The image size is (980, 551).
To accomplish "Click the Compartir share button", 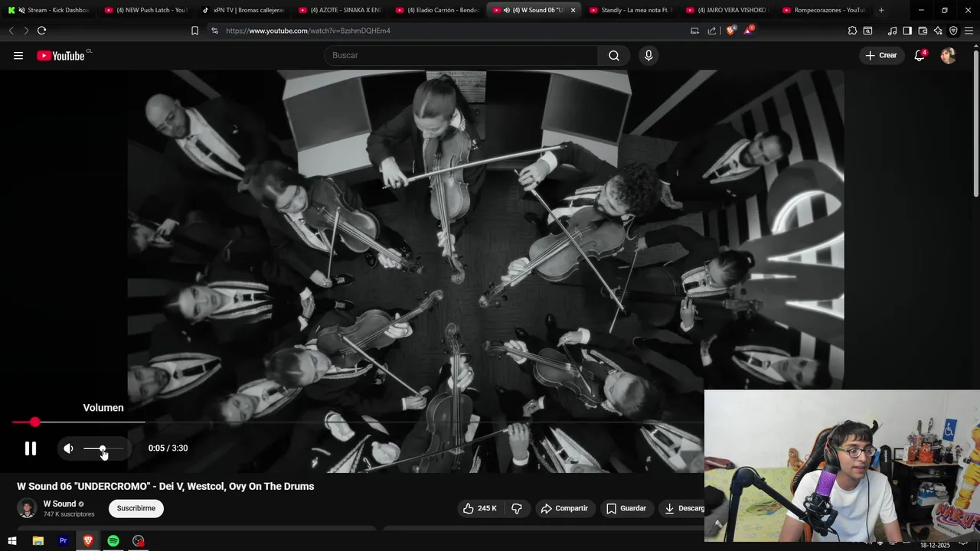I will click(564, 508).
